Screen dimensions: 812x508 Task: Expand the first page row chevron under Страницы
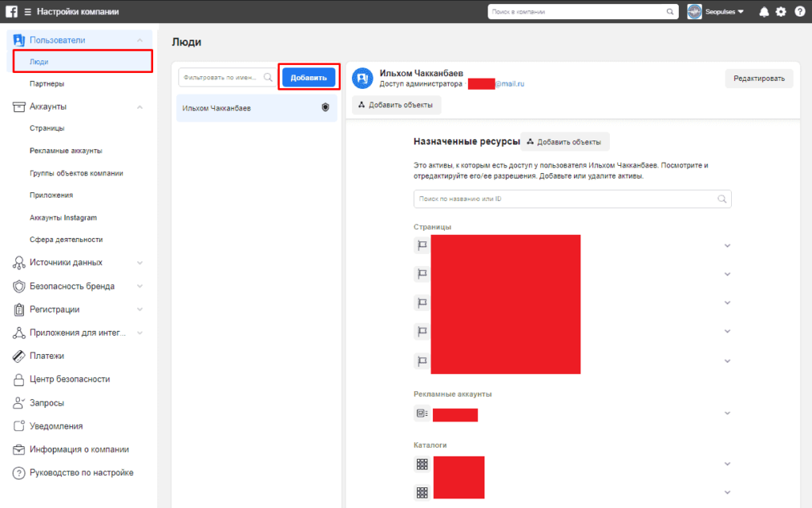click(x=727, y=246)
